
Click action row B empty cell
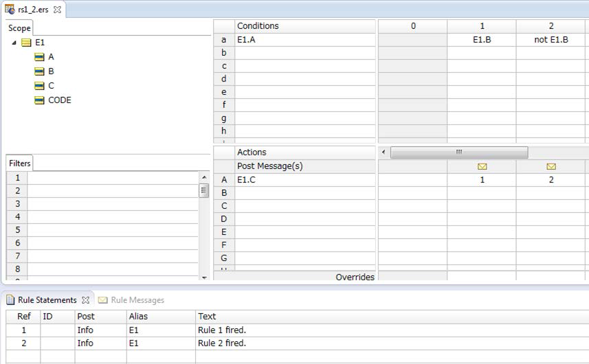(305, 193)
